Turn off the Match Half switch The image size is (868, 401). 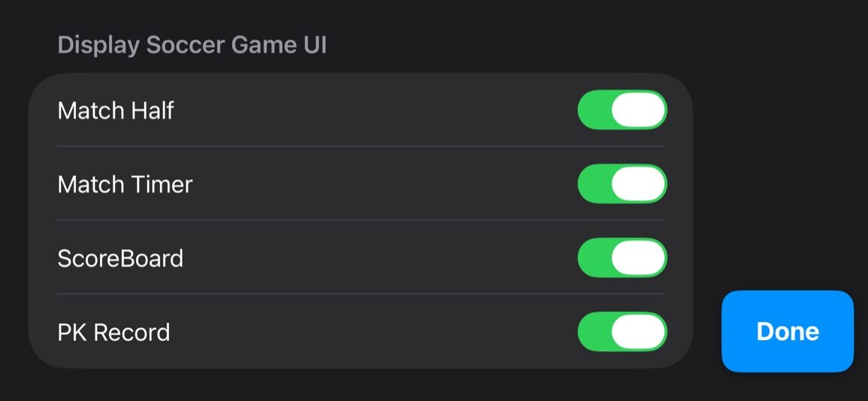(622, 110)
